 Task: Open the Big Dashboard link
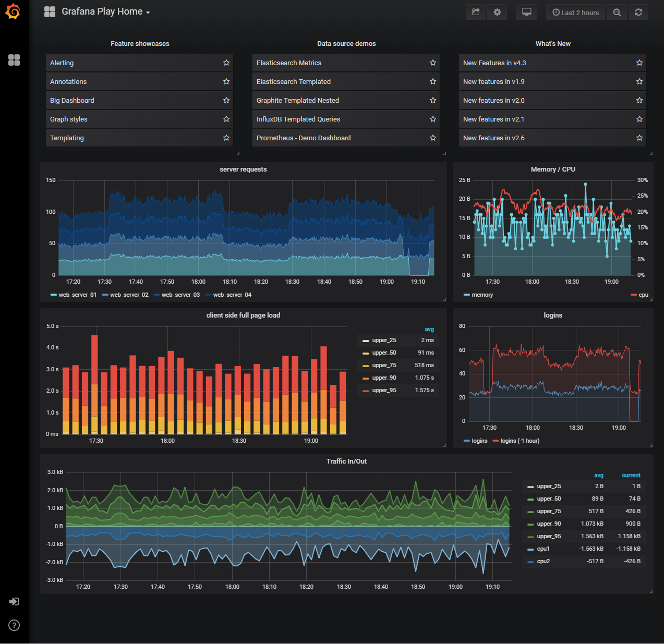pyautogui.click(x=139, y=100)
